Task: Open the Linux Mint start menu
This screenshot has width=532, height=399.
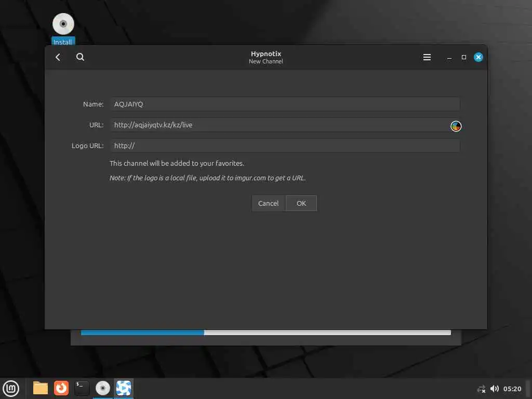Action: [x=11, y=388]
